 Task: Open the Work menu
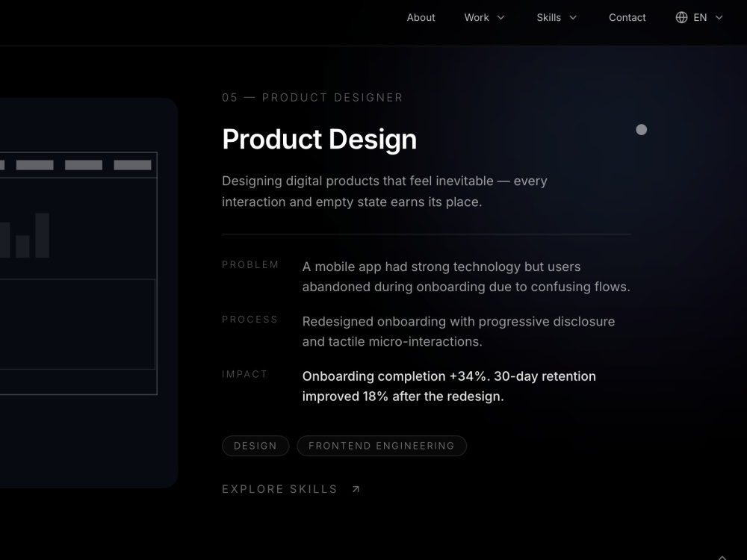tap(477, 18)
